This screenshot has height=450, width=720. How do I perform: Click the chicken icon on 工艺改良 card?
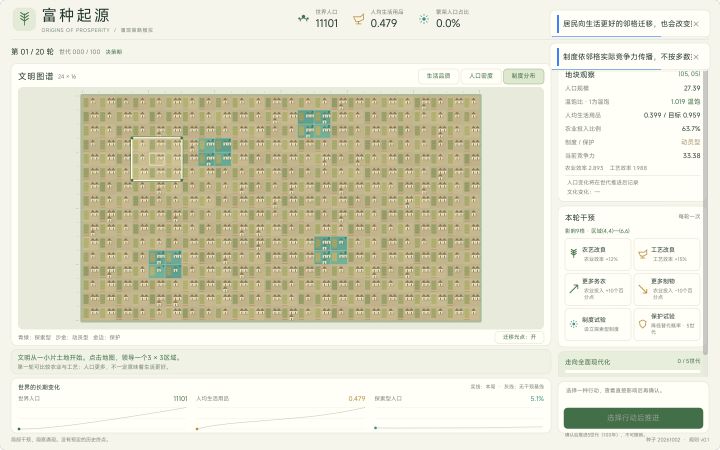(x=642, y=253)
